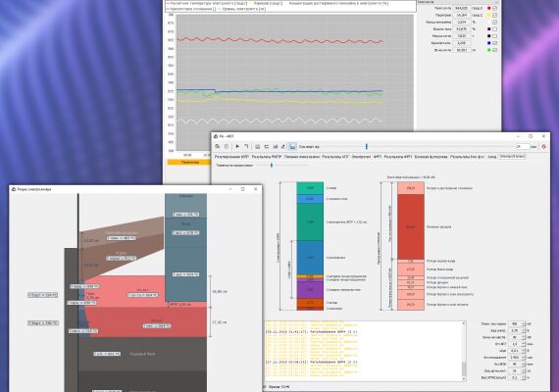This screenshot has width=559, height=392.
Task: Click the app icon in the cross-section window title bar
Action: point(14,189)
